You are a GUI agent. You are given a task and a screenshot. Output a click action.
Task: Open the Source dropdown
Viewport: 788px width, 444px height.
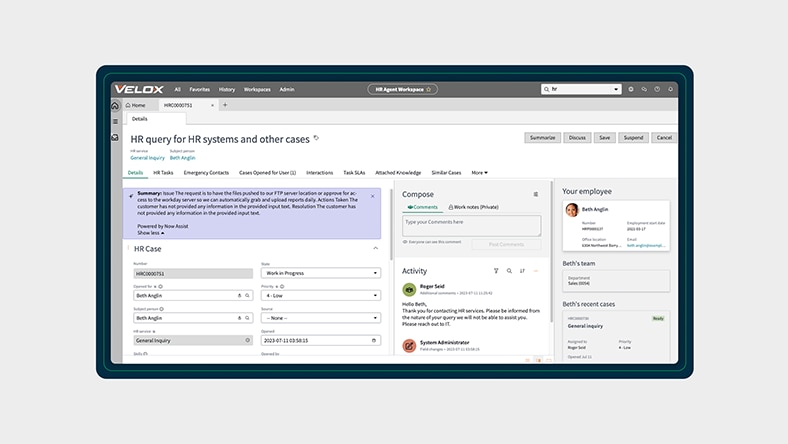321,318
